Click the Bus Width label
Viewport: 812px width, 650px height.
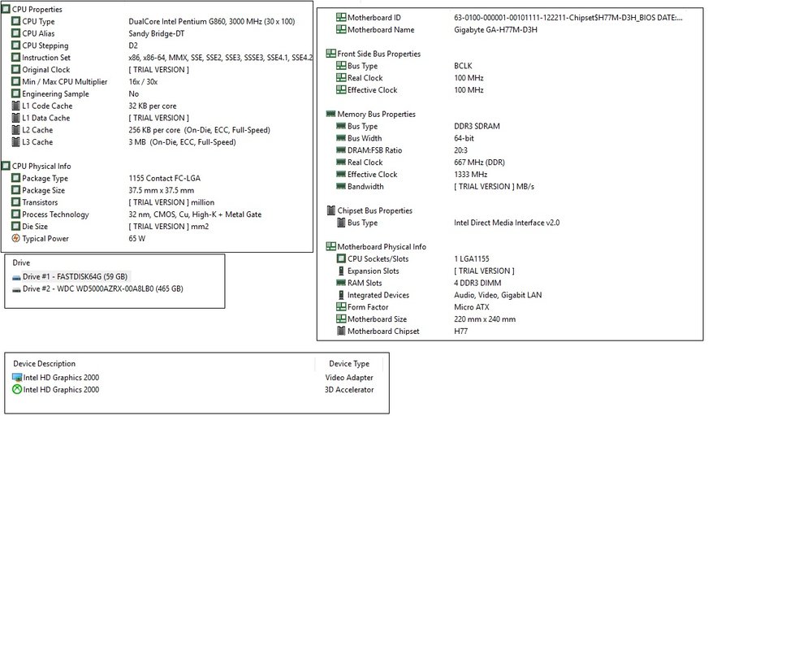click(365, 138)
